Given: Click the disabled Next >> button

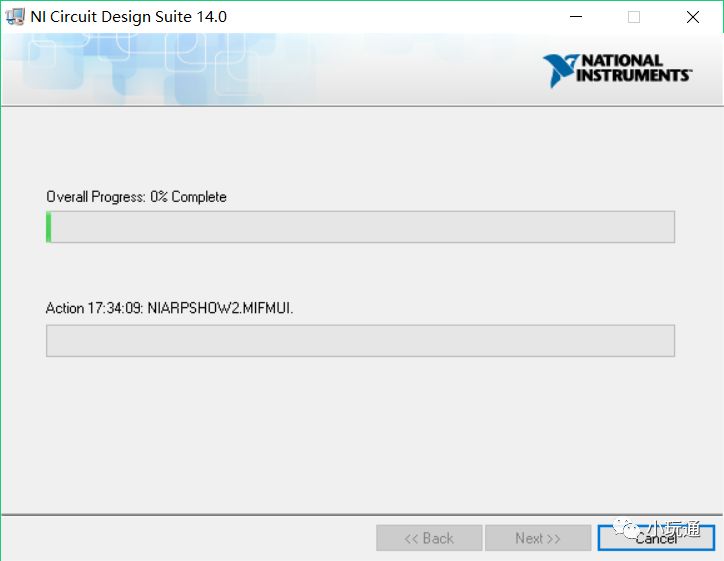Looking at the screenshot, I should click(538, 538).
